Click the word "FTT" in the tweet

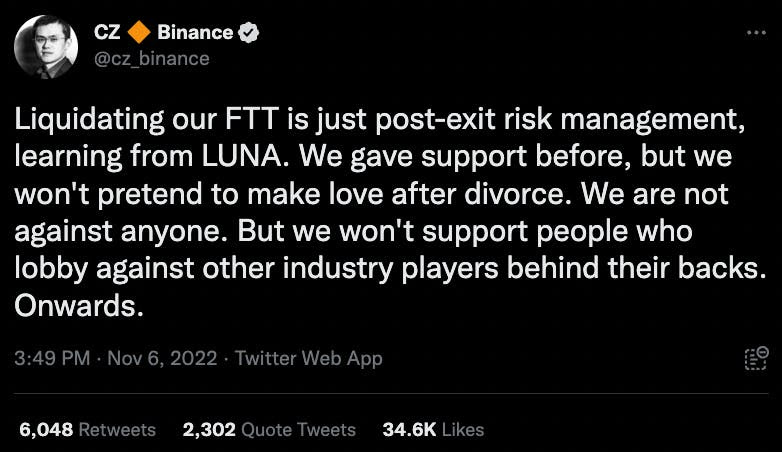tap(251, 119)
